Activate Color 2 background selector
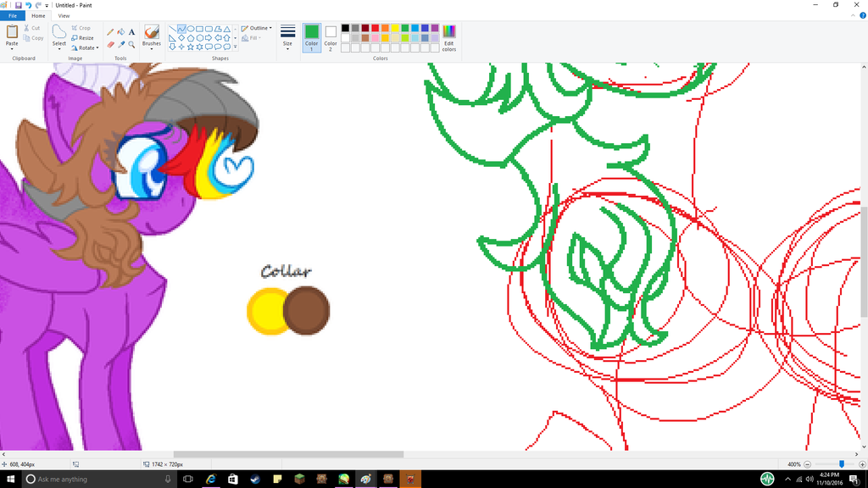868x488 pixels. (331, 37)
